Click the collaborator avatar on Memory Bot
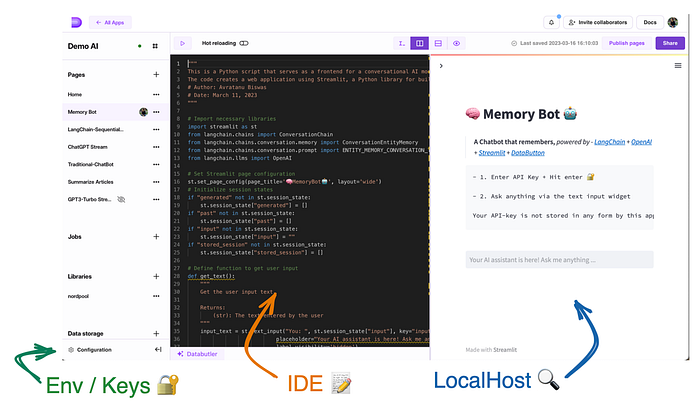Viewport: 700px width, 413px height. [x=143, y=112]
